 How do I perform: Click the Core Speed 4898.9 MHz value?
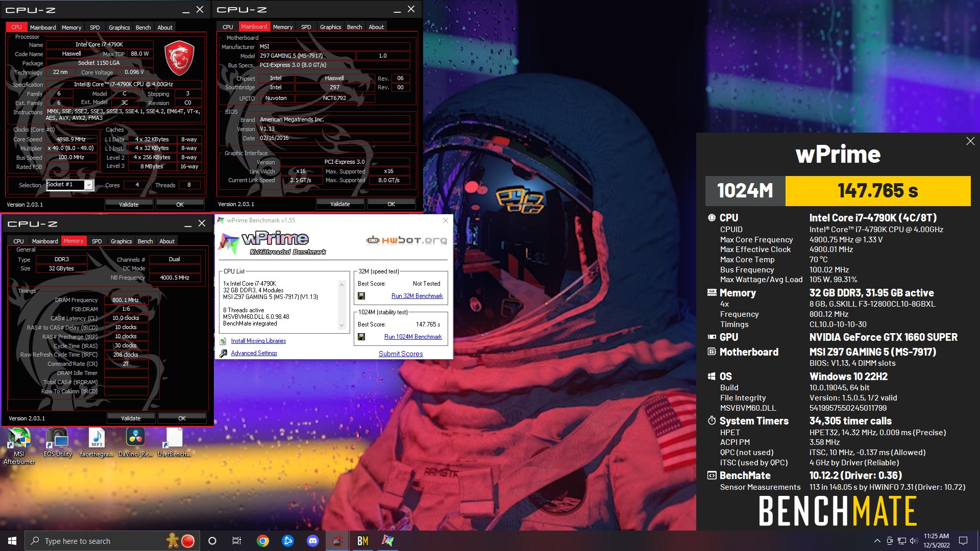pyautogui.click(x=71, y=139)
